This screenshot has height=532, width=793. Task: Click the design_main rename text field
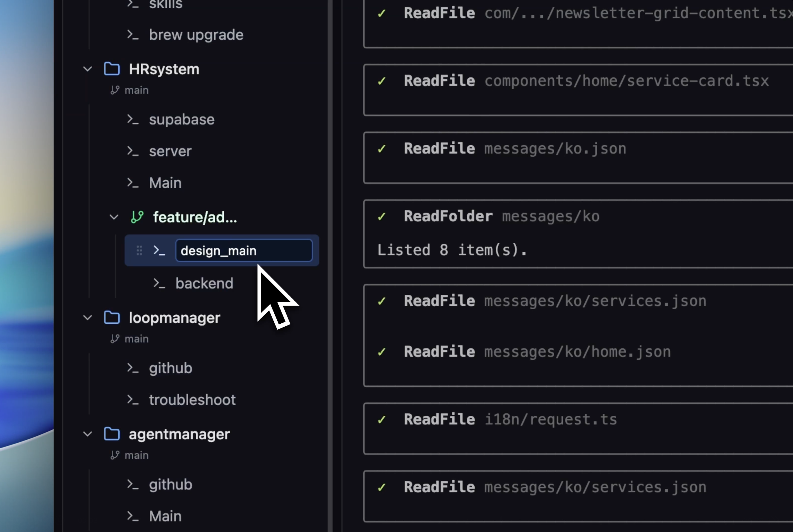[x=244, y=250]
